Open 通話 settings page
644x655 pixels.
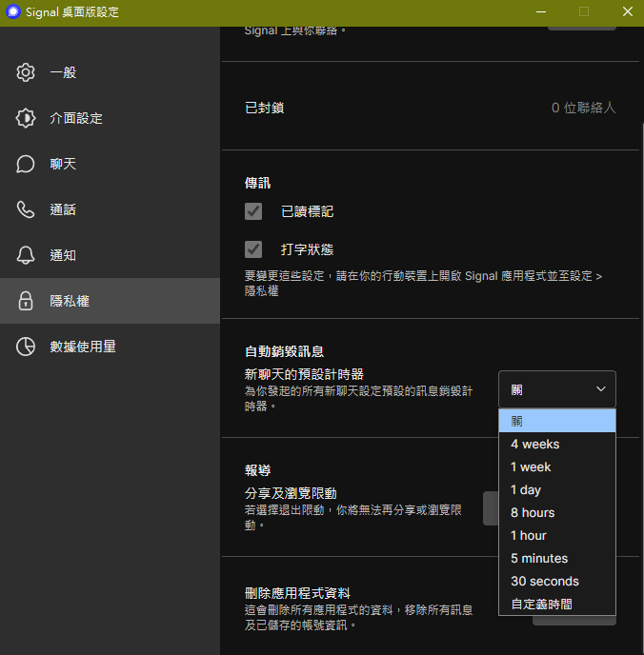tap(110, 209)
